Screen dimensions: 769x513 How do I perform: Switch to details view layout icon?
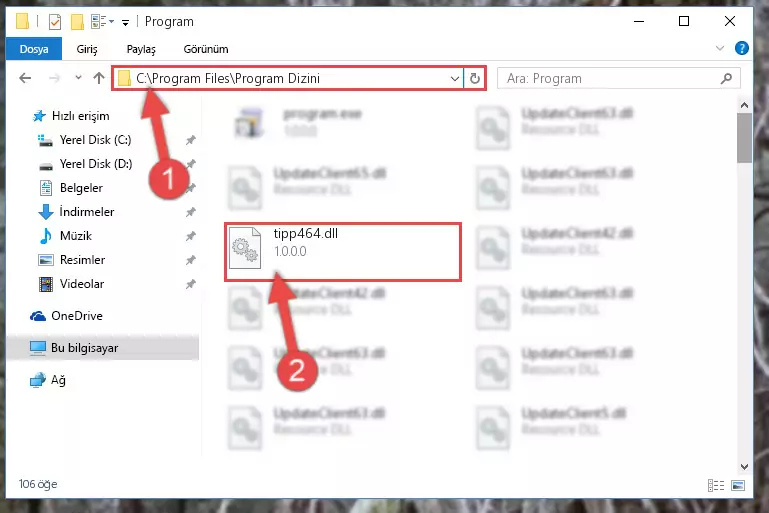click(x=716, y=485)
